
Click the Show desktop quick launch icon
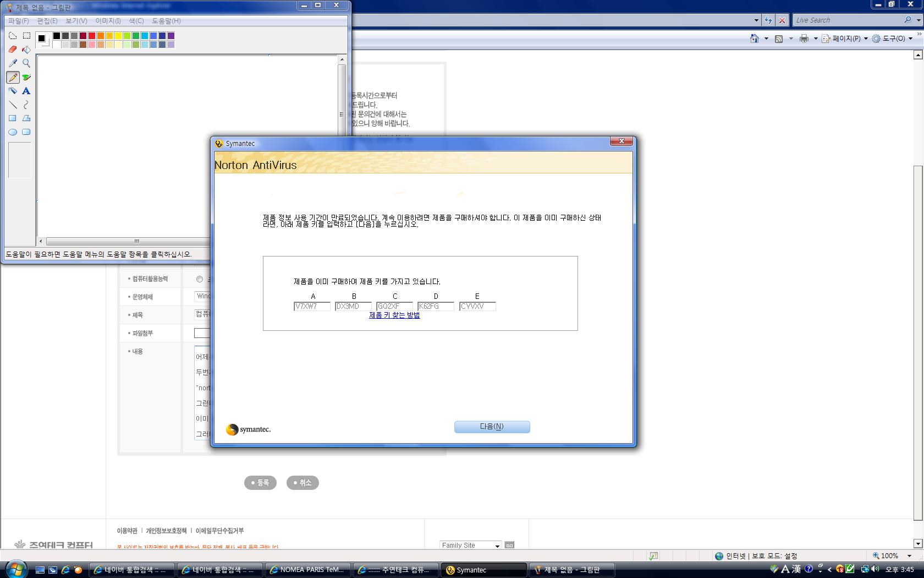(x=40, y=570)
